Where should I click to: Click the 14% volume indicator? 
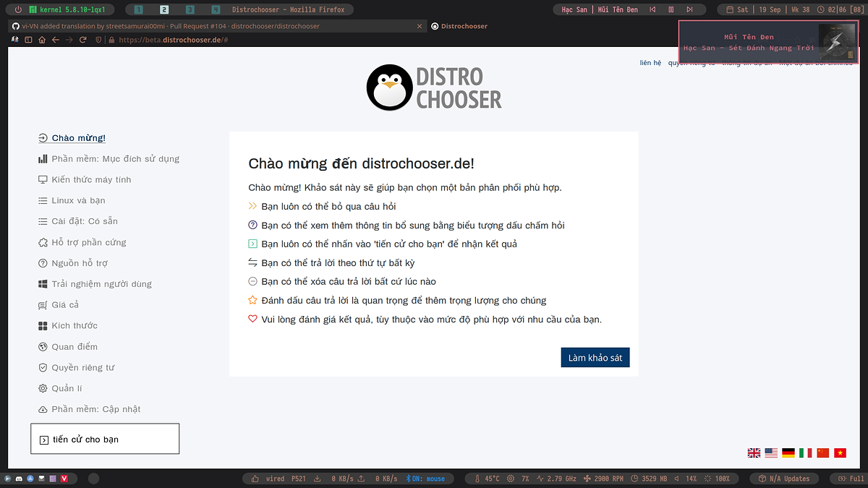point(686,479)
